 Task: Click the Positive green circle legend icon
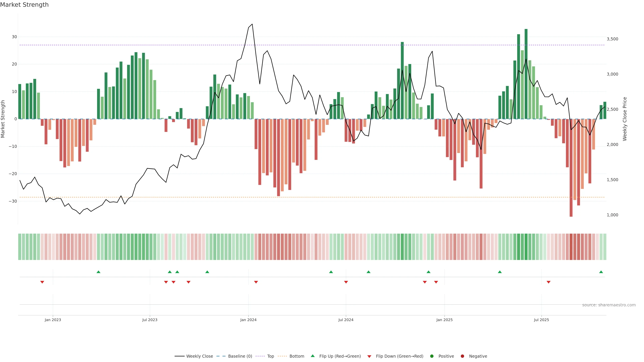[x=432, y=356]
